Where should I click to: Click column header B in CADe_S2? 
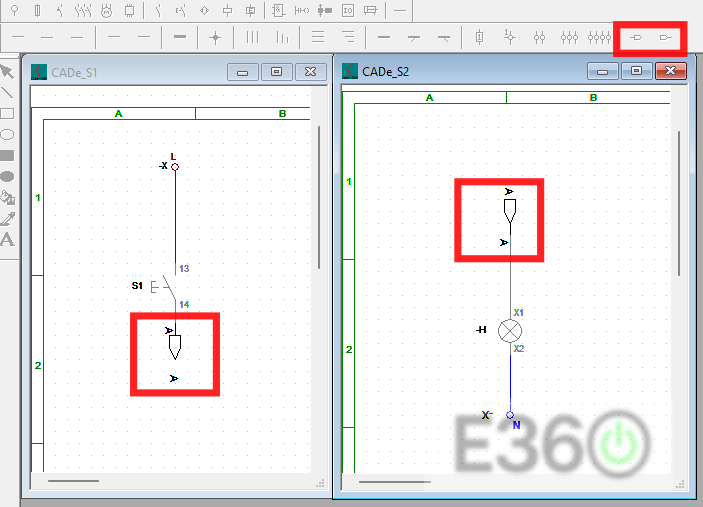click(x=593, y=97)
